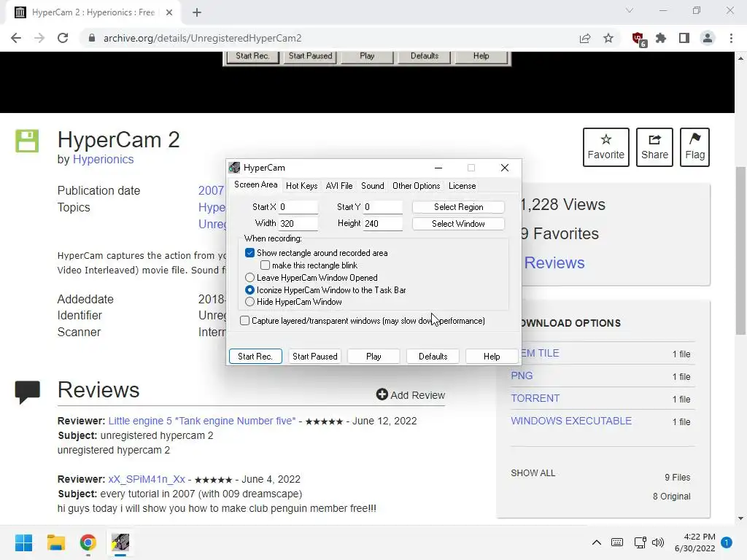747x560 pixels.
Task: Click the tab search chevron in Chrome
Action: click(630, 10)
